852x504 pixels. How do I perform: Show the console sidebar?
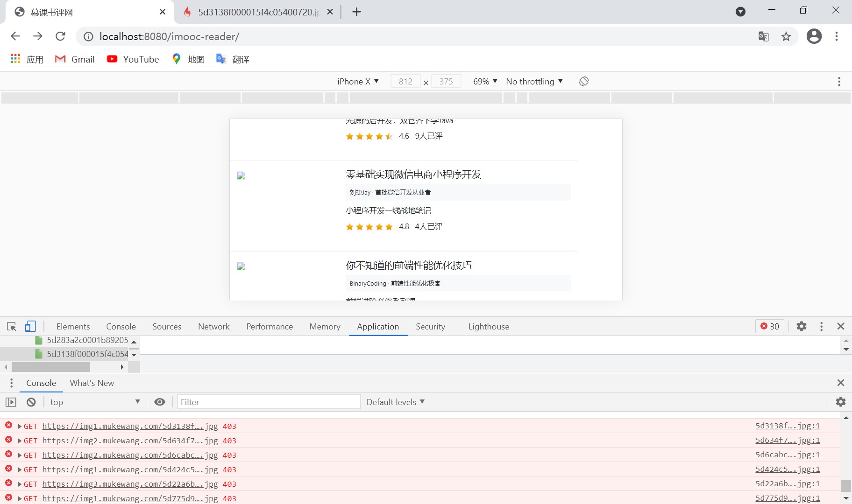click(x=11, y=402)
